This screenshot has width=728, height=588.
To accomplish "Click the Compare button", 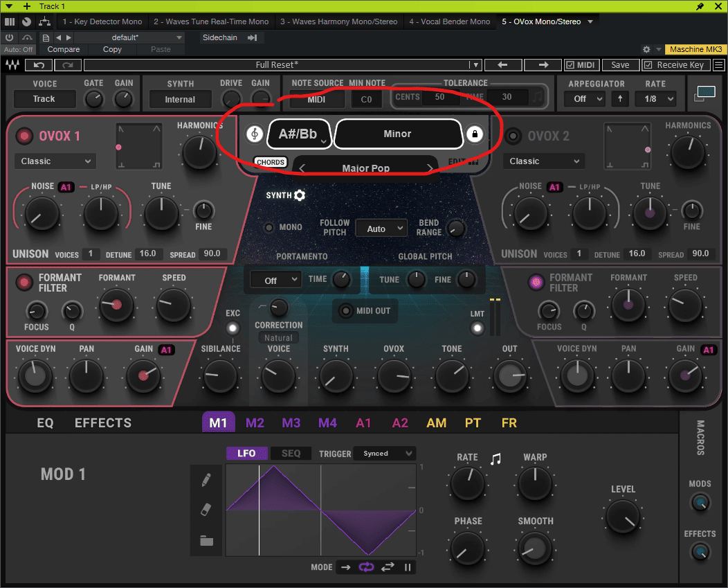I will [64, 49].
